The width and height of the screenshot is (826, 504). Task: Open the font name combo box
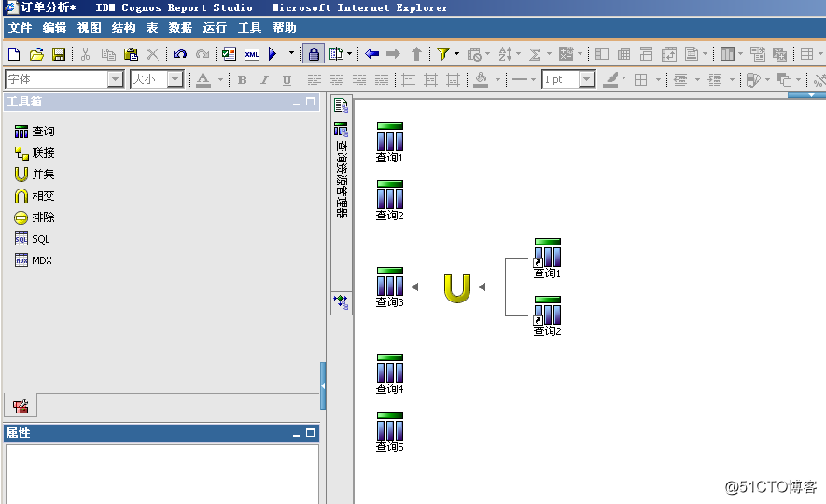click(64, 79)
